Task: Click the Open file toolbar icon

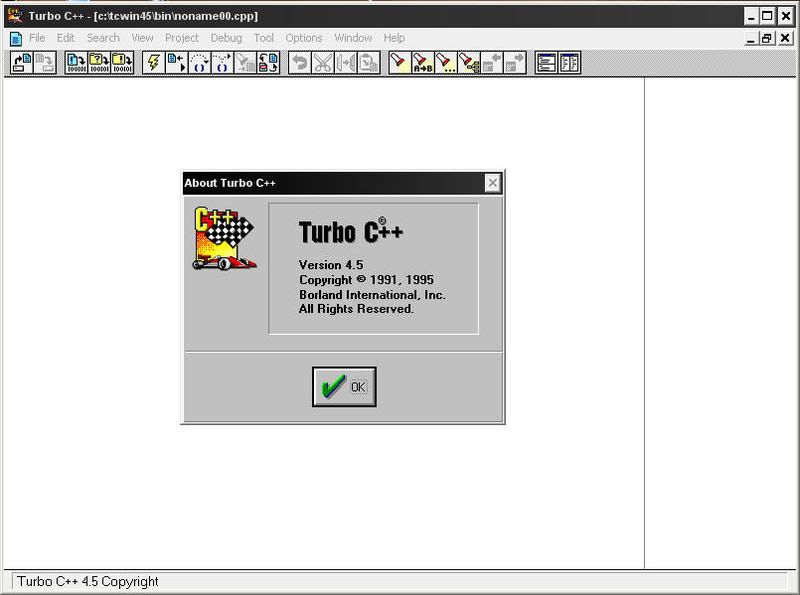Action: click(x=21, y=63)
